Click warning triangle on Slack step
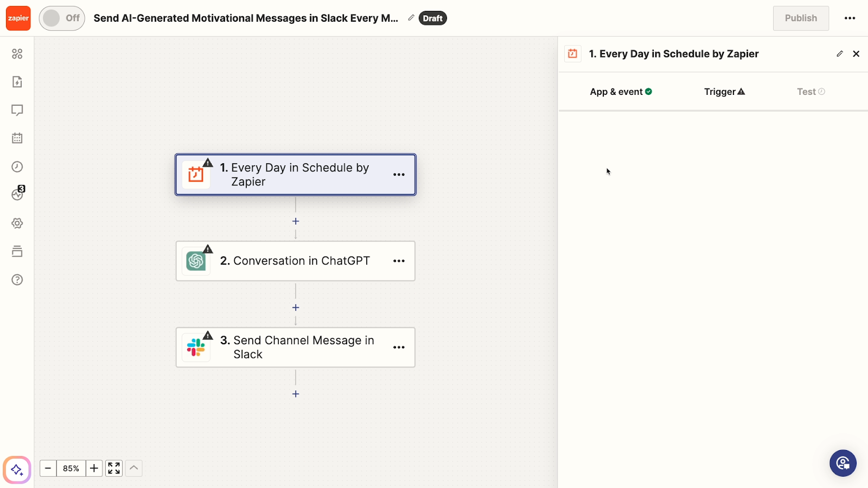This screenshot has height=488, width=868. click(208, 335)
